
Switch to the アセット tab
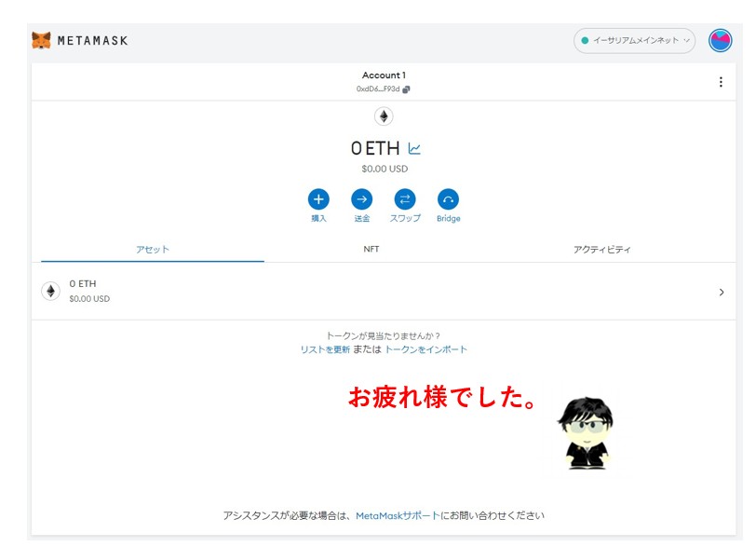[153, 250]
